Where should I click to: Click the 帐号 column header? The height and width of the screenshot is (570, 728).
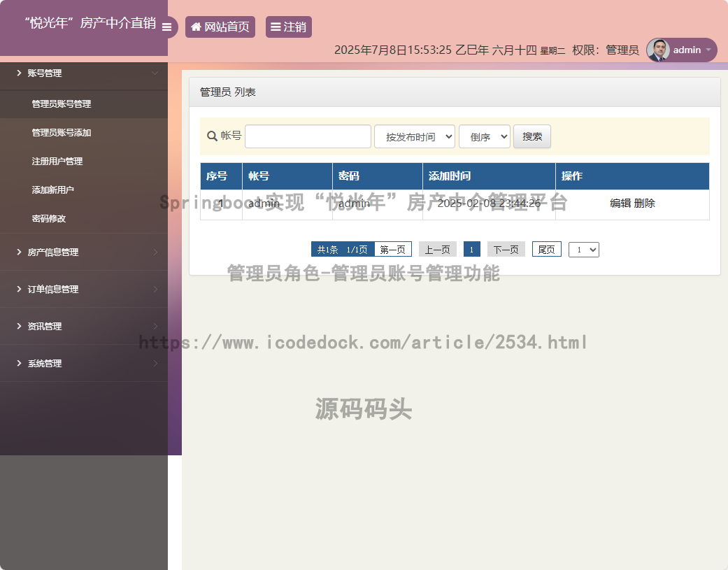coord(287,176)
